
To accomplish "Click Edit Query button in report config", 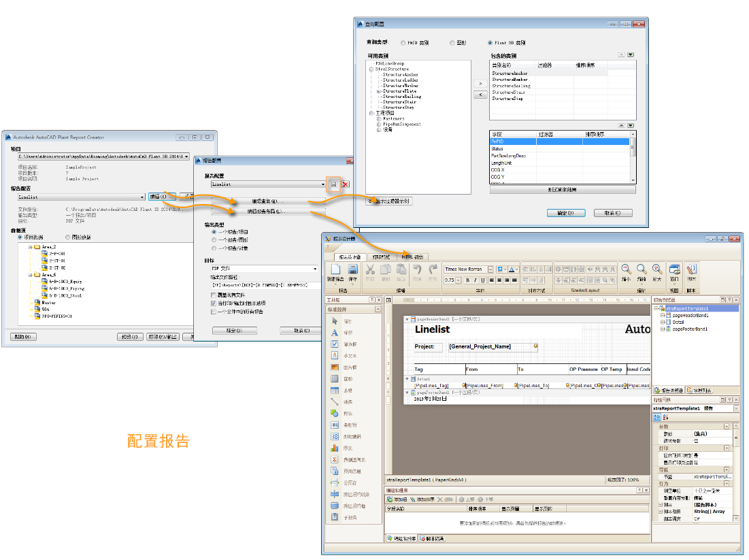I will pyautogui.click(x=269, y=201).
